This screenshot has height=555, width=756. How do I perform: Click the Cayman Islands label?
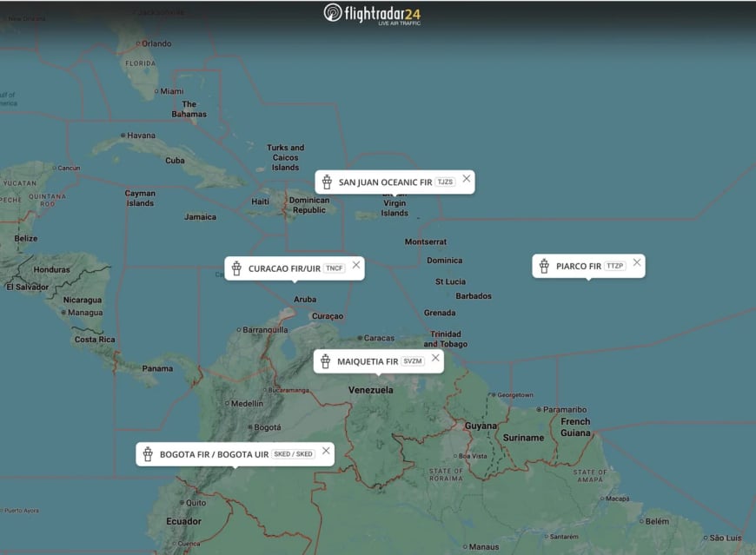point(140,198)
